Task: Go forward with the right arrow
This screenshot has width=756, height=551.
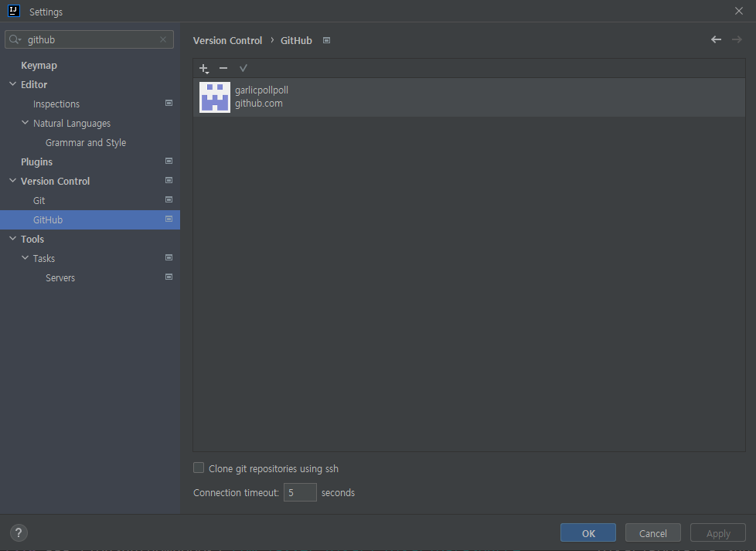Action: [x=737, y=39]
